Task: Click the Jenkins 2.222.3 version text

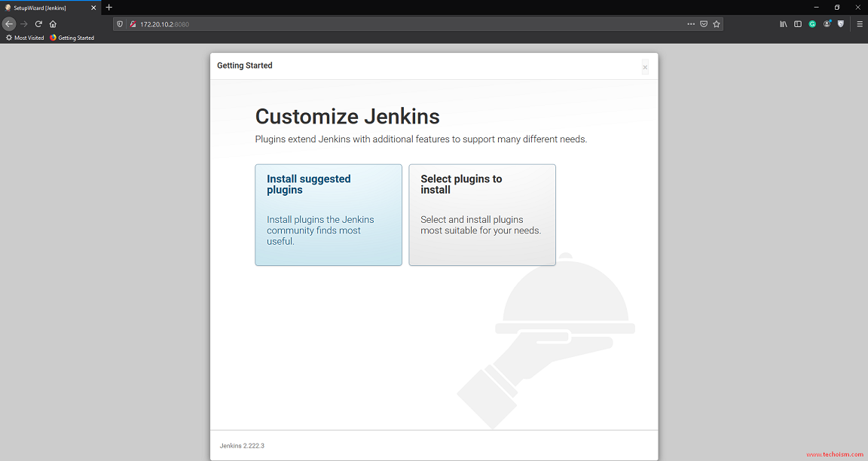Action: coord(242,445)
